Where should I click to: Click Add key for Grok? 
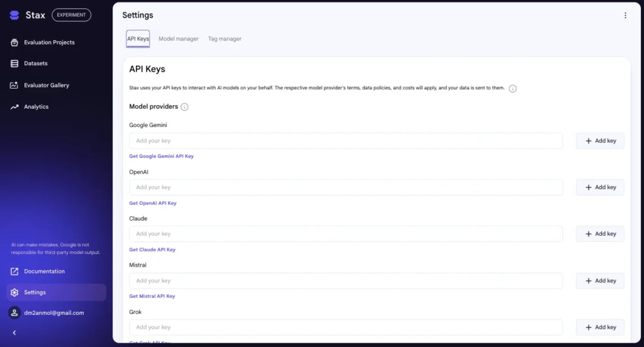click(x=600, y=328)
